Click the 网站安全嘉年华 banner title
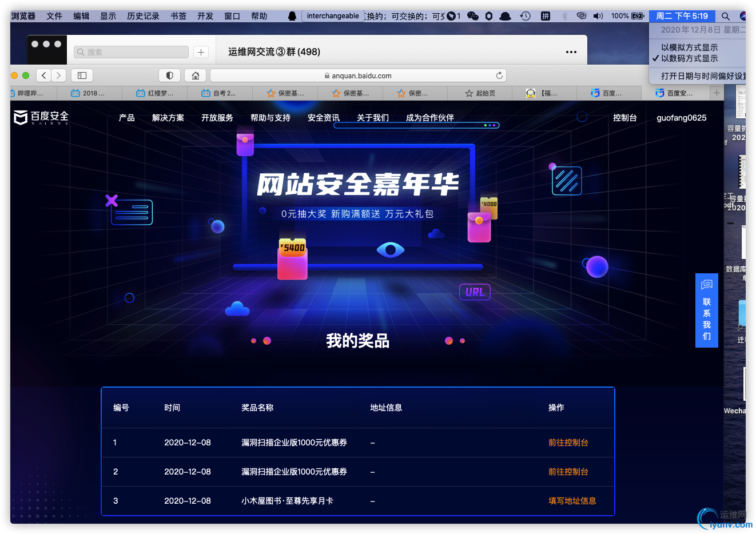 point(358,184)
